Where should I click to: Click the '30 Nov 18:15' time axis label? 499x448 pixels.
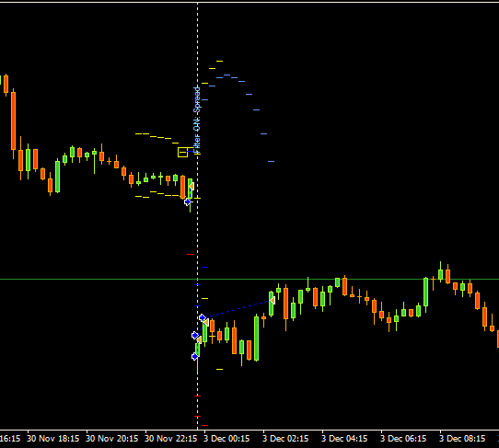[52, 439]
